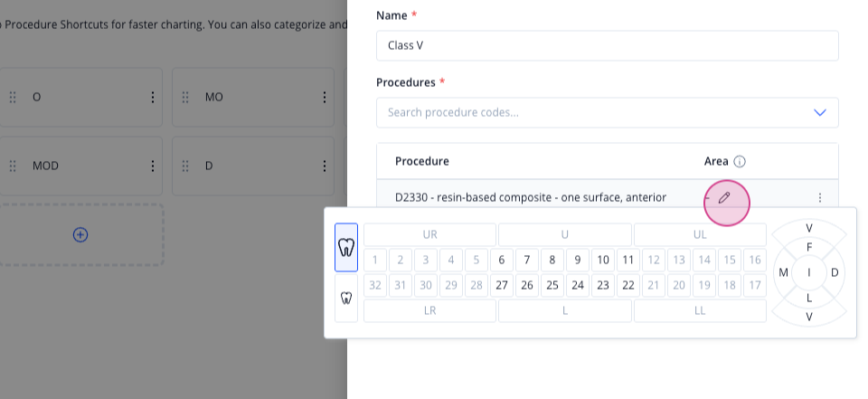Image resolution: width=868 pixels, height=399 pixels.
Task: Select the I incisal surface
Action: pos(809,272)
